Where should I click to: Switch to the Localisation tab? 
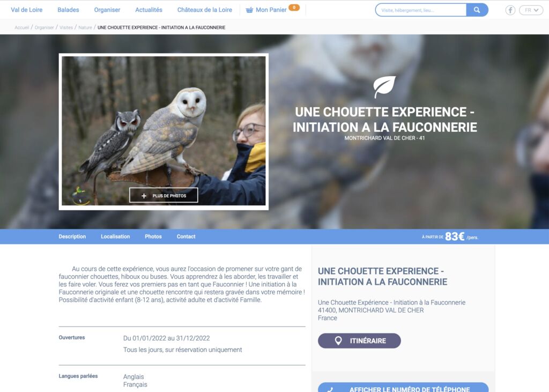point(115,236)
